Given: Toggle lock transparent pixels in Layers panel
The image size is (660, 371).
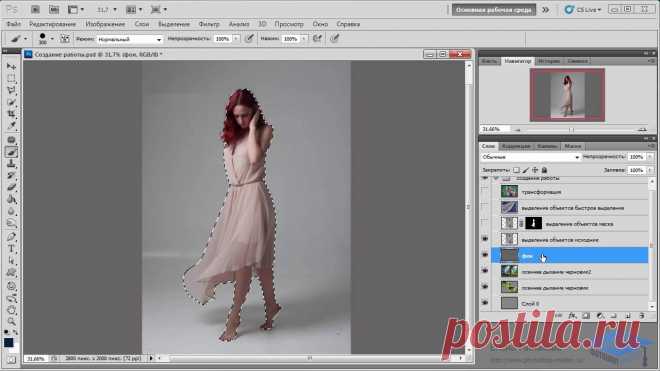Looking at the screenshot, I should coord(516,170).
